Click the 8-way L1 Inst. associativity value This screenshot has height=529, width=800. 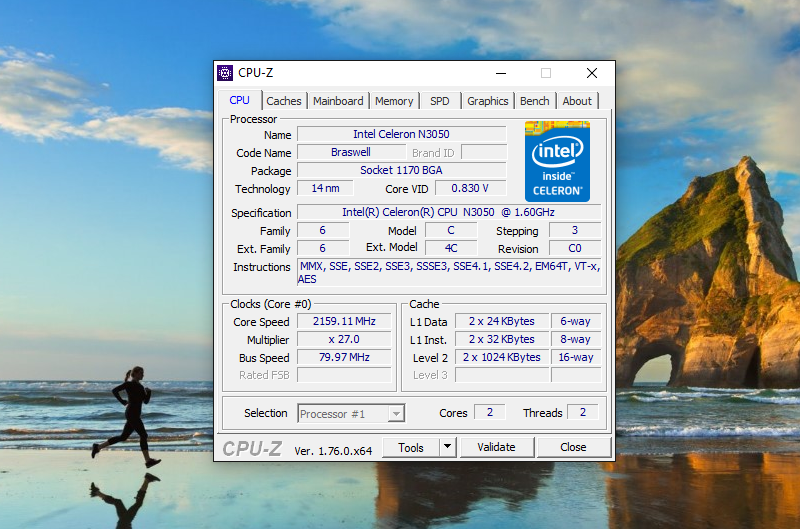click(576, 339)
